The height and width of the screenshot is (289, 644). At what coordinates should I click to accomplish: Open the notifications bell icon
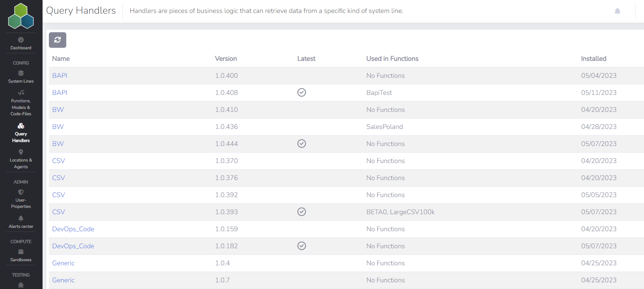click(x=617, y=11)
